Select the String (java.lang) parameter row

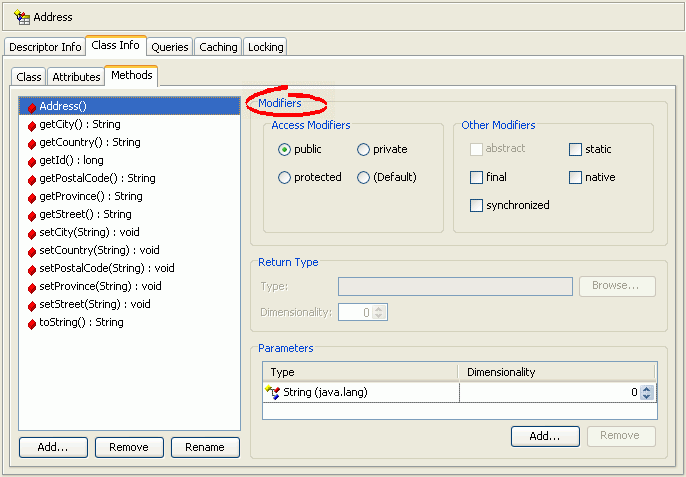459,392
